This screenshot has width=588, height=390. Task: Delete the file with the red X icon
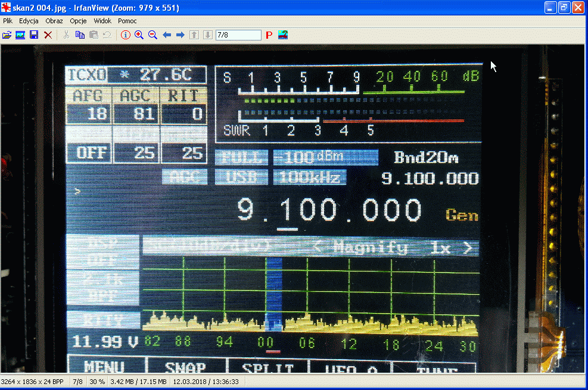(x=48, y=35)
